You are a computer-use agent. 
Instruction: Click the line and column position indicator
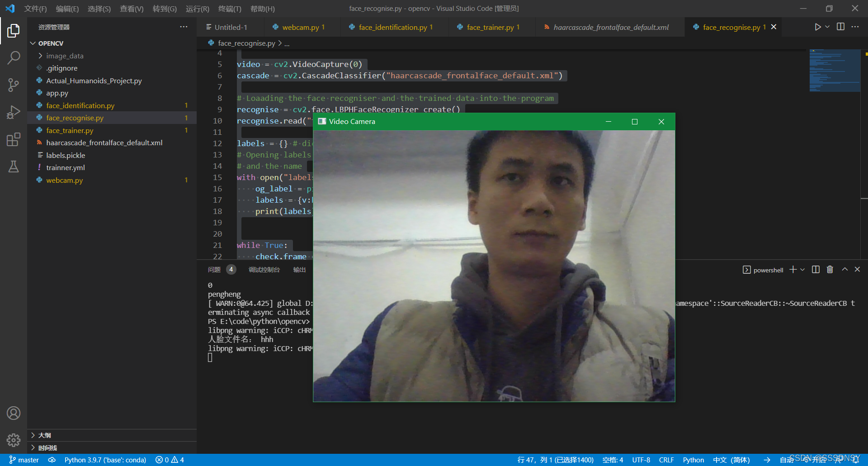coord(555,460)
